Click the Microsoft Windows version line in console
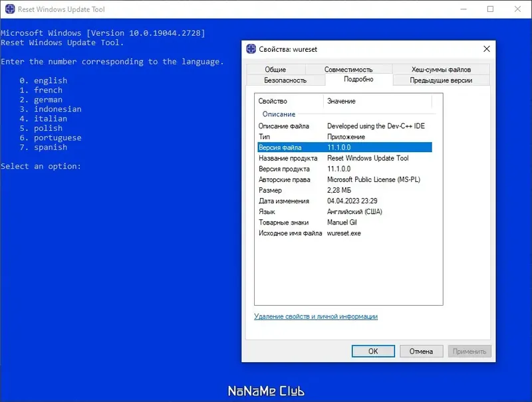 click(103, 33)
